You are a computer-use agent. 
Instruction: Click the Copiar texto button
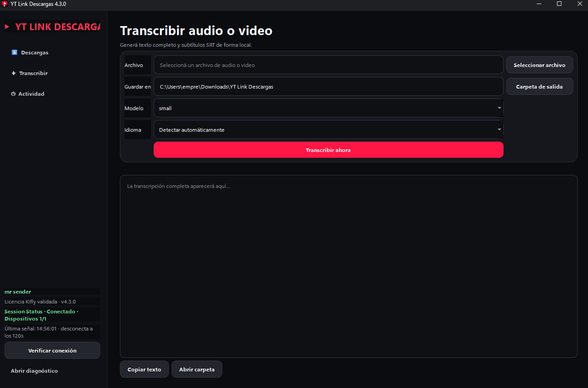click(144, 370)
